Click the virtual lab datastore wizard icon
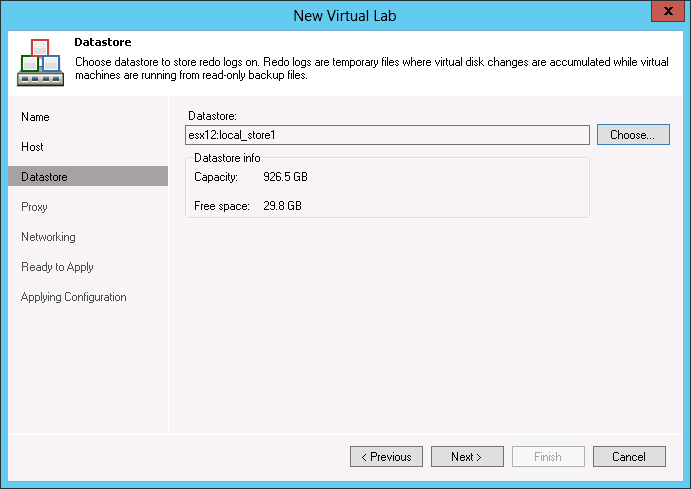 click(x=40, y=62)
